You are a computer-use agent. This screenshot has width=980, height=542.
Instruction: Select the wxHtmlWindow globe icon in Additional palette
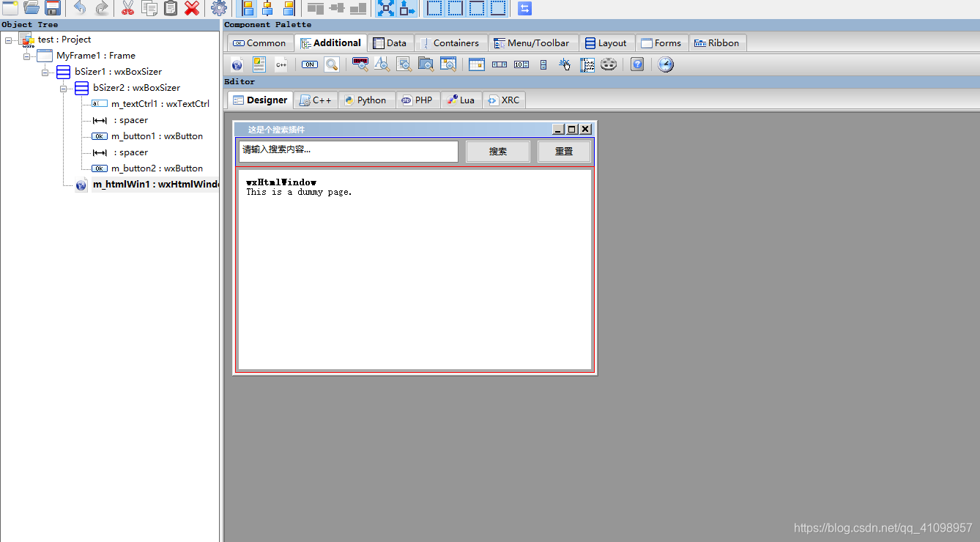point(236,64)
